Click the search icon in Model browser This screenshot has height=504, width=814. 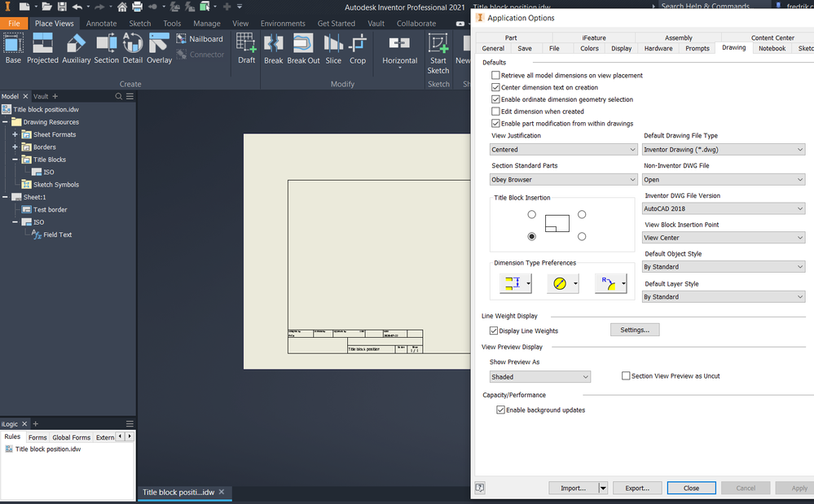click(x=118, y=96)
